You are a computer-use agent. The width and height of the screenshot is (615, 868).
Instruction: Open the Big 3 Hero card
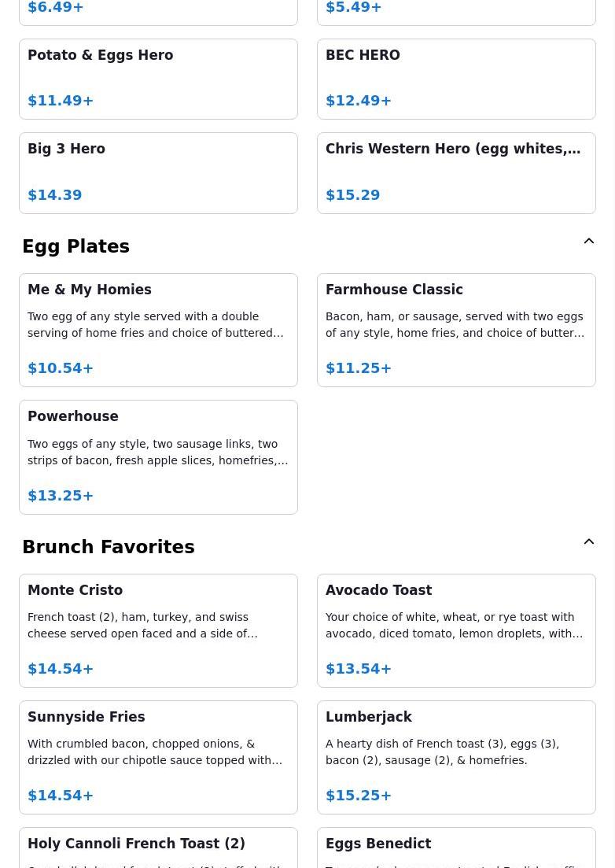click(158, 172)
